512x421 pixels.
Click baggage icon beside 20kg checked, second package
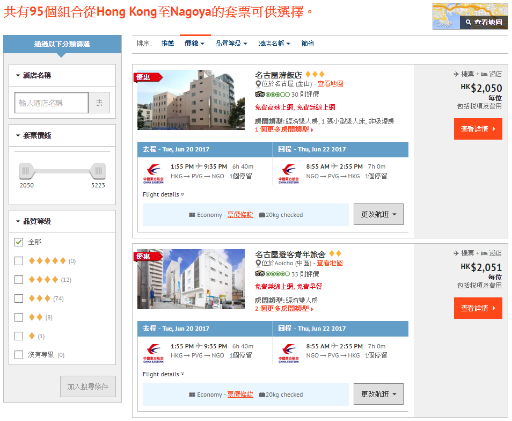tap(262, 395)
